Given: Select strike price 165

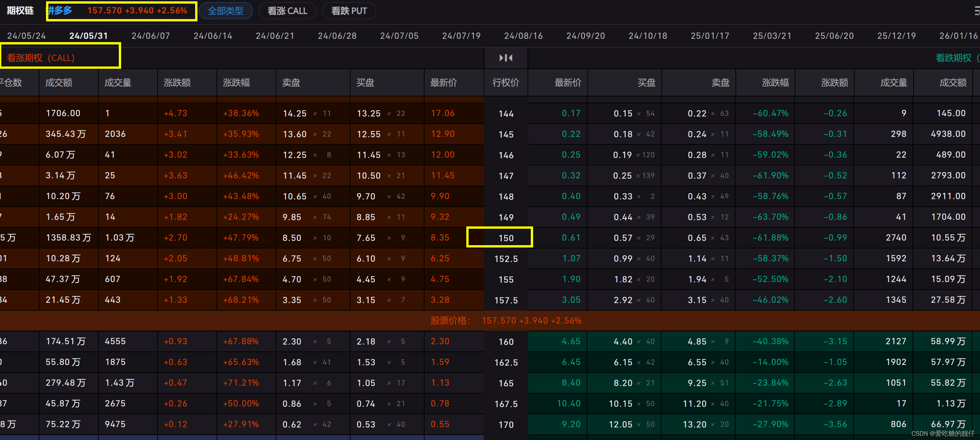Looking at the screenshot, I should [x=506, y=383].
